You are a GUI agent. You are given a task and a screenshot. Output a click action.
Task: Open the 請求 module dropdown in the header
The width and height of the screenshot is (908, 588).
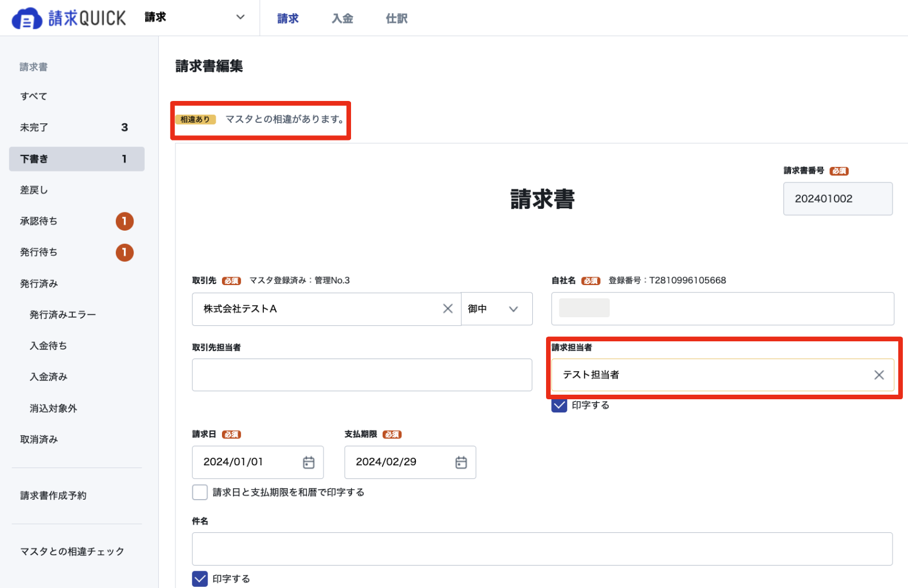point(195,17)
